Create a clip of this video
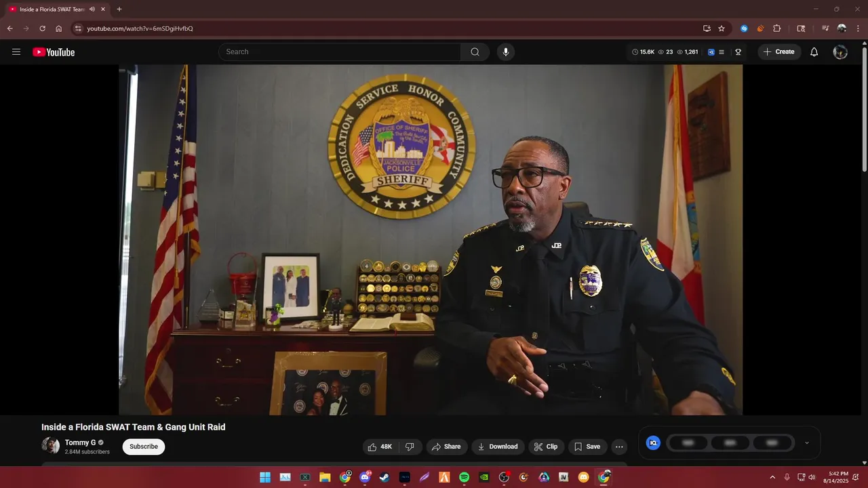This screenshot has width=868, height=488. [x=546, y=447]
